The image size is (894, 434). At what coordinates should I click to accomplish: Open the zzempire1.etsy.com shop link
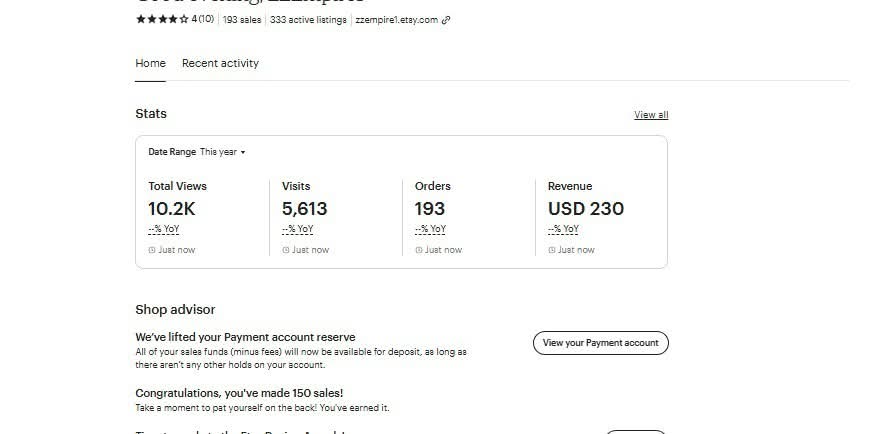pos(396,20)
